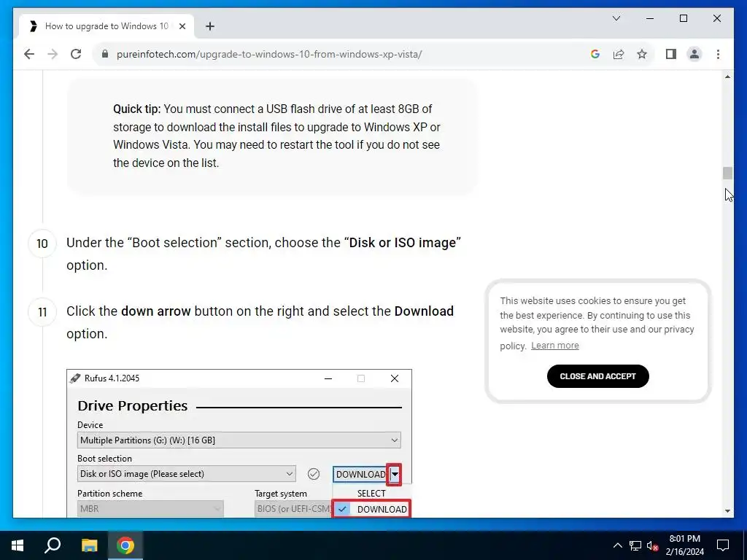Image resolution: width=747 pixels, height=560 pixels.
Task: Click the page scrollbar thumb
Action: click(x=727, y=173)
